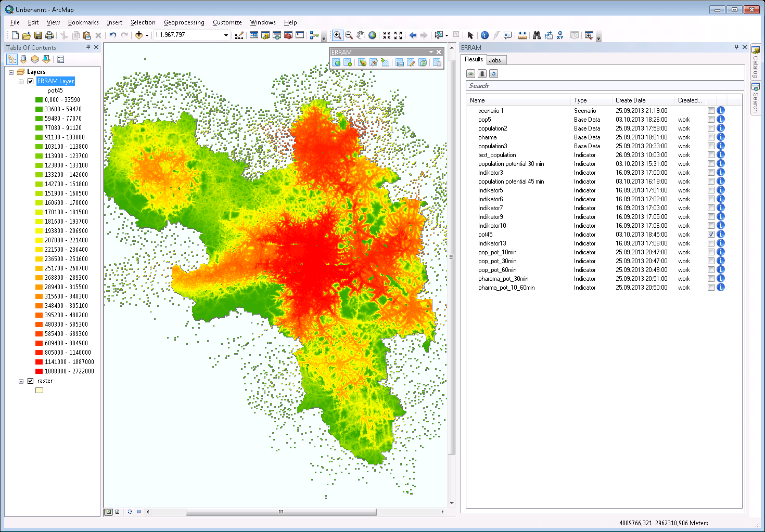This screenshot has height=532, width=765.
Task: Open the Editor toolbar icon
Action: 239,35
